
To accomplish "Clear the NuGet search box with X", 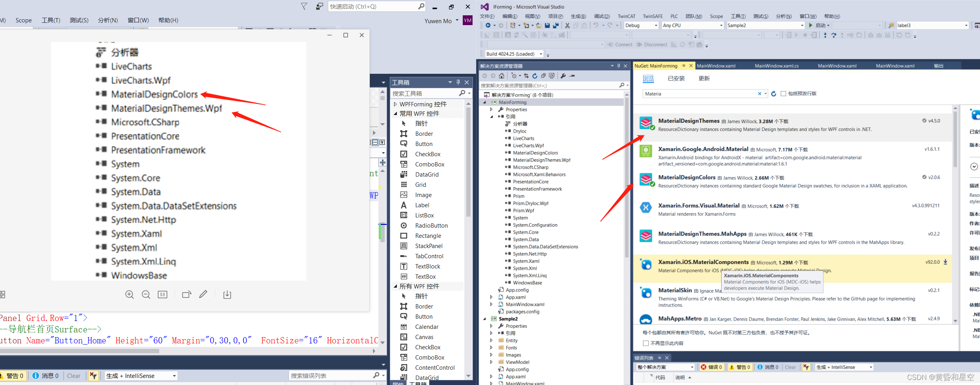I will pos(759,94).
